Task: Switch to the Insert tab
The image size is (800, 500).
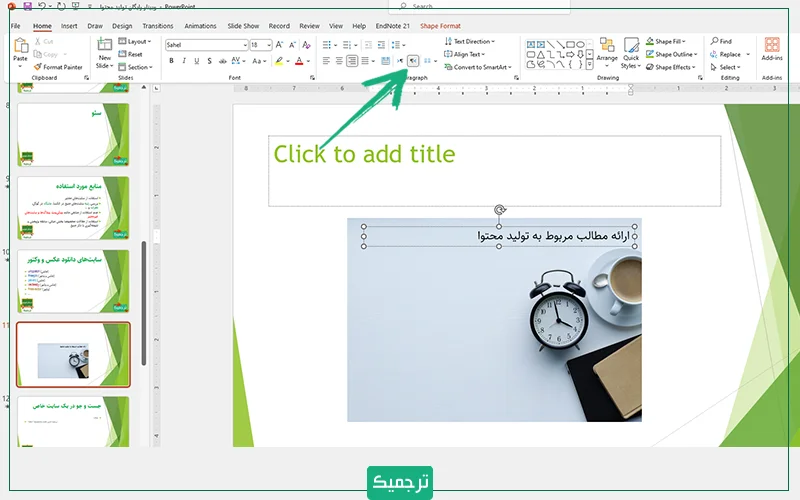Action: [69, 26]
